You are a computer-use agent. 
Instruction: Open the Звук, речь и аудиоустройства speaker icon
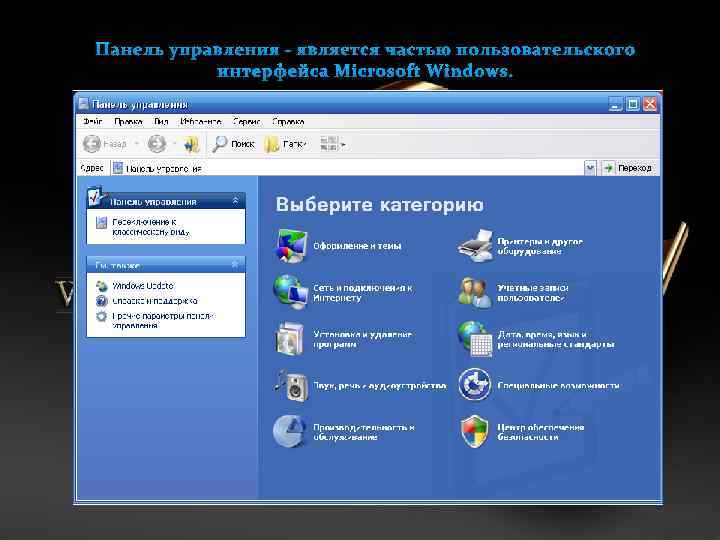(x=291, y=386)
